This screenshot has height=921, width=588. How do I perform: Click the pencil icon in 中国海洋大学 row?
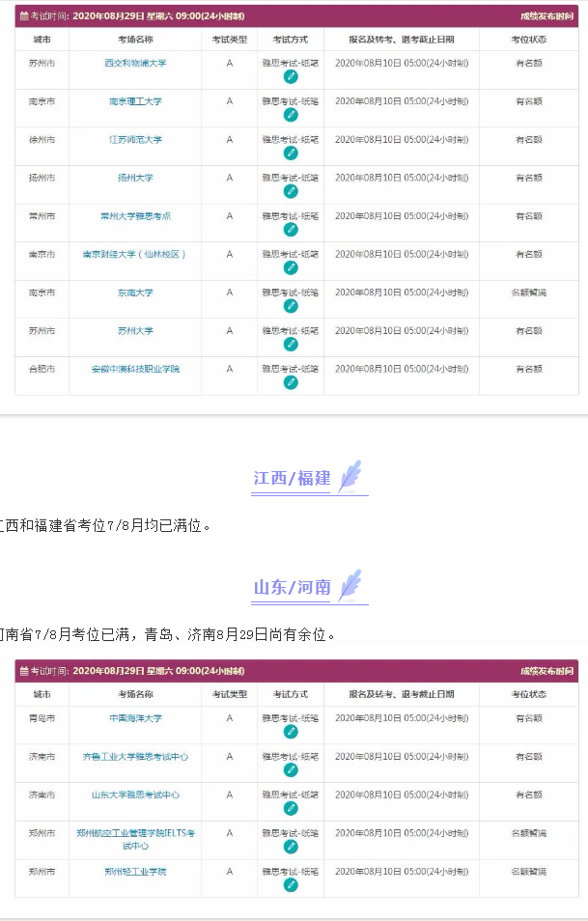291,732
